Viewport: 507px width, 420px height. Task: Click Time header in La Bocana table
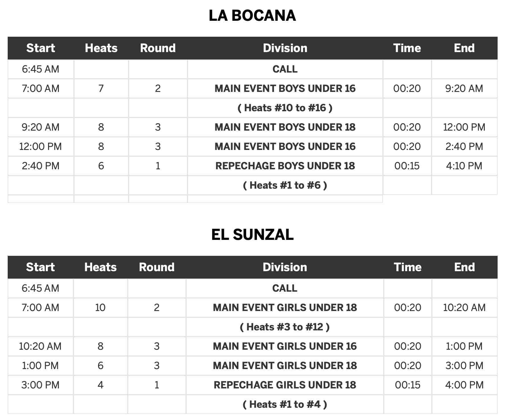tap(407, 48)
